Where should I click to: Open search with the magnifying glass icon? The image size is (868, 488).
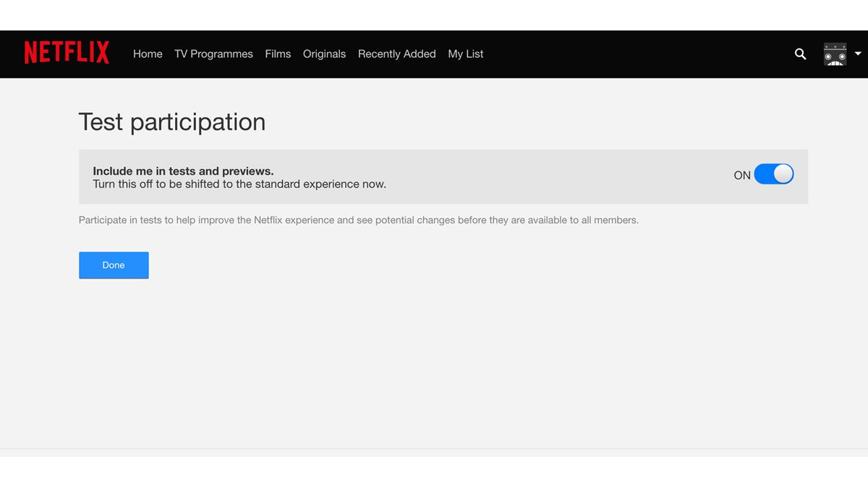[800, 53]
